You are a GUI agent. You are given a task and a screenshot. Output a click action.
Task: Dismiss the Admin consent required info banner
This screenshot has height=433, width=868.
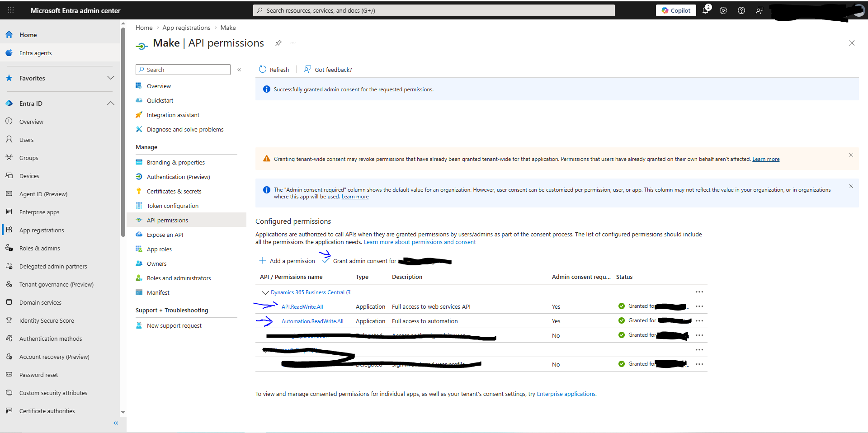[851, 186]
